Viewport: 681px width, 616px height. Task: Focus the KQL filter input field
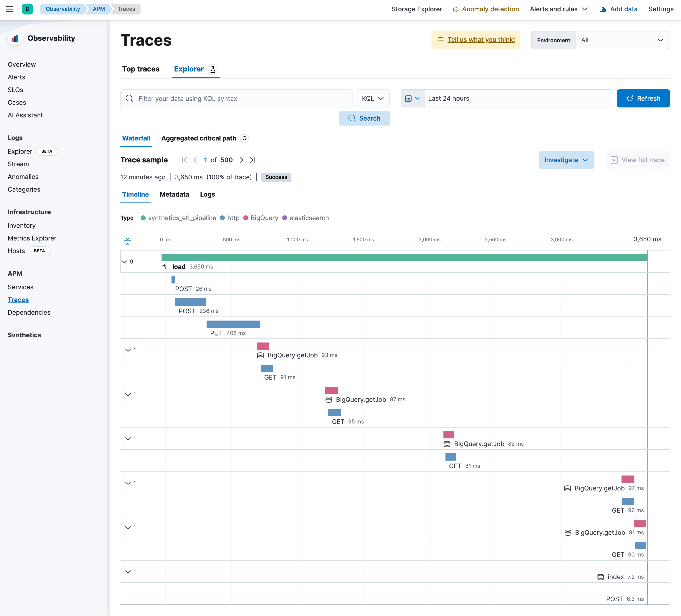tap(243, 99)
